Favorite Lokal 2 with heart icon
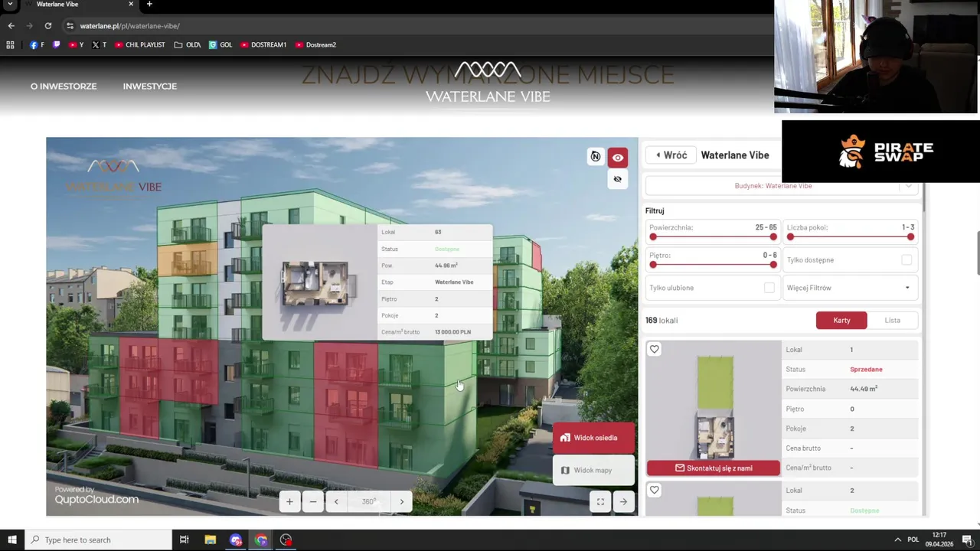Screen dimensions: 980x551 pyautogui.click(x=655, y=491)
